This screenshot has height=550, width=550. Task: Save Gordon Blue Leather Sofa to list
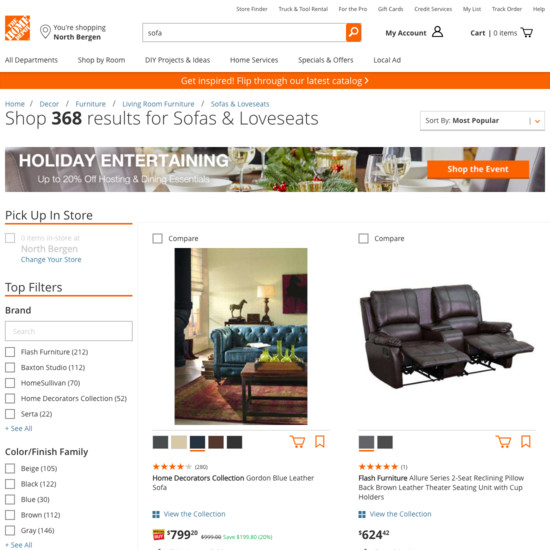(320, 442)
